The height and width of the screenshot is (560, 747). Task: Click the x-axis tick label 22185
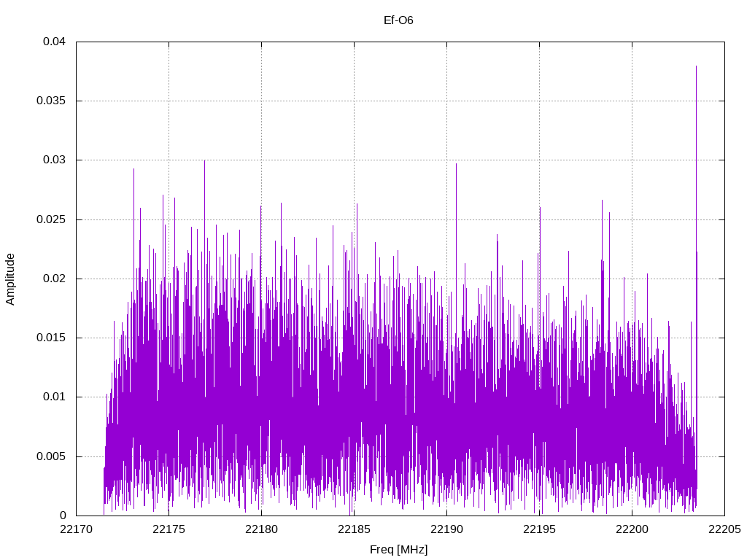(354, 529)
